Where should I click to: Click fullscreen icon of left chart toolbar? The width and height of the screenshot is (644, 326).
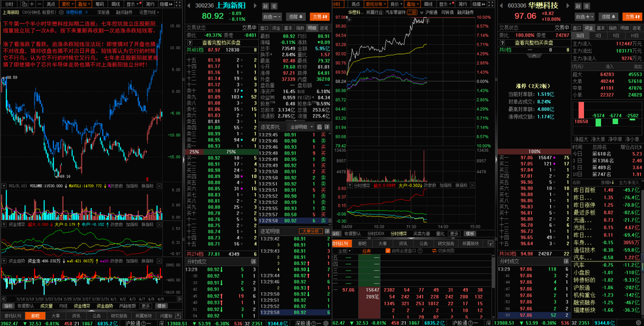click(x=178, y=4)
